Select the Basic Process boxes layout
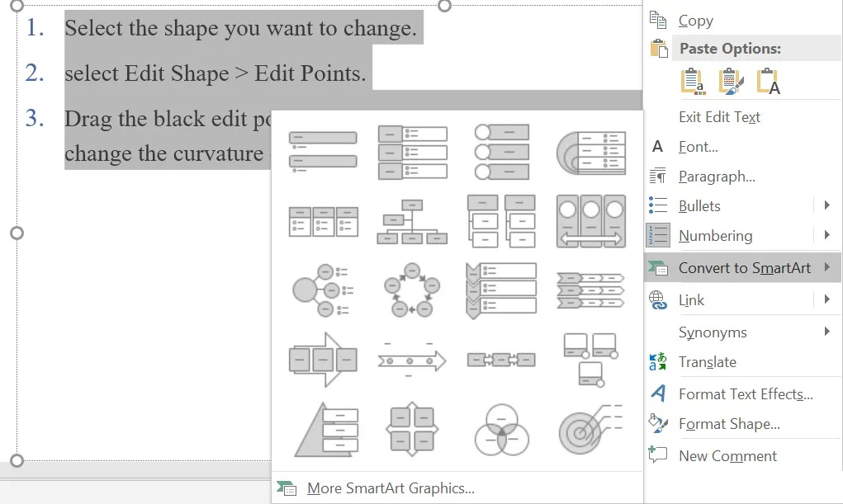 (502, 360)
